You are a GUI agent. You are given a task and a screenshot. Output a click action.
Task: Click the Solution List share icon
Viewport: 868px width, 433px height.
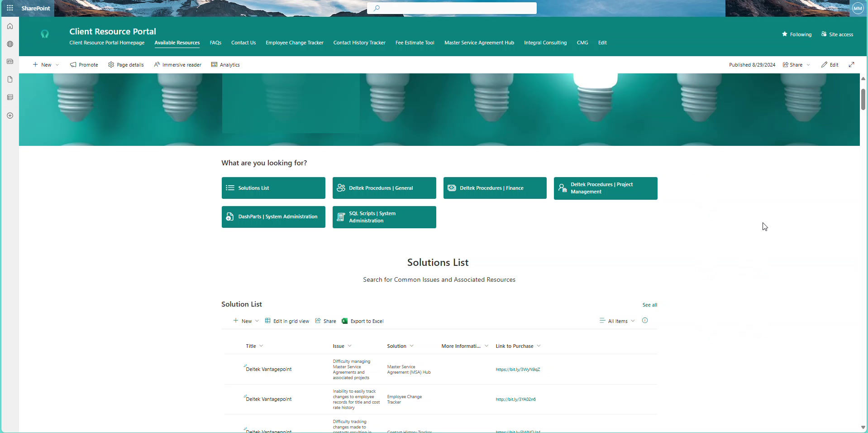[318, 321]
